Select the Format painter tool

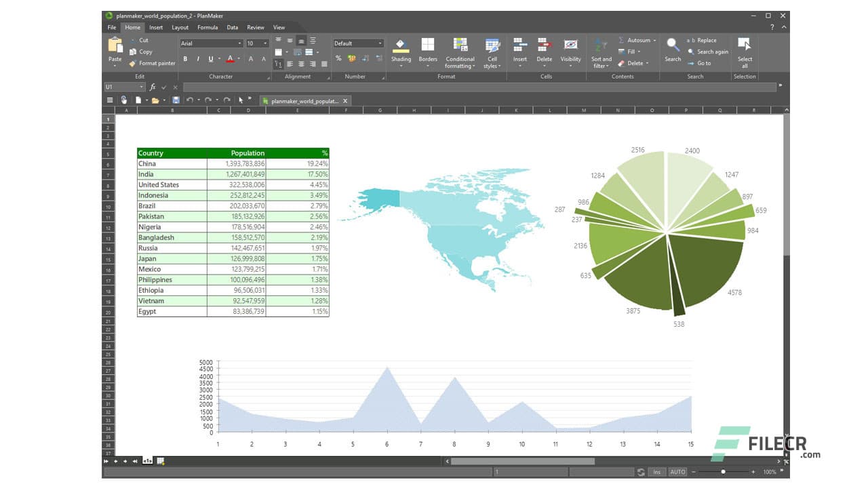(152, 63)
